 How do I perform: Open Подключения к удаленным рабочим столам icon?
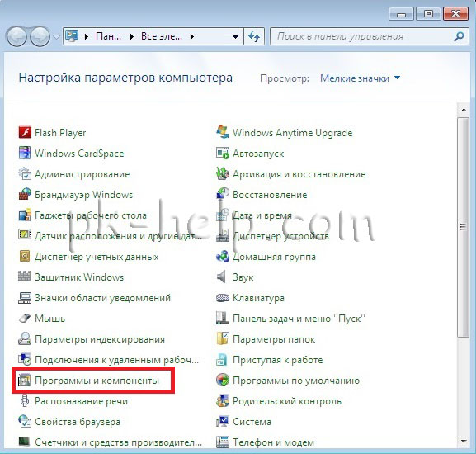point(25,360)
